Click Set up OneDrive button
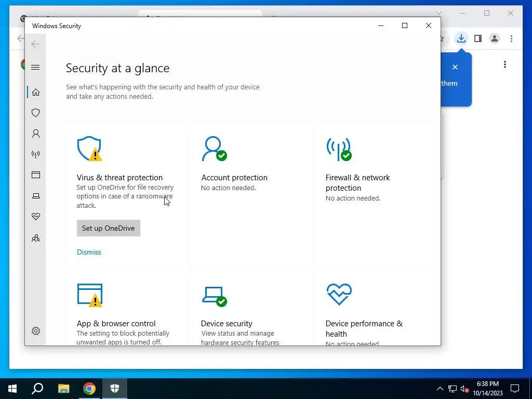532x399 pixels. 108,229
